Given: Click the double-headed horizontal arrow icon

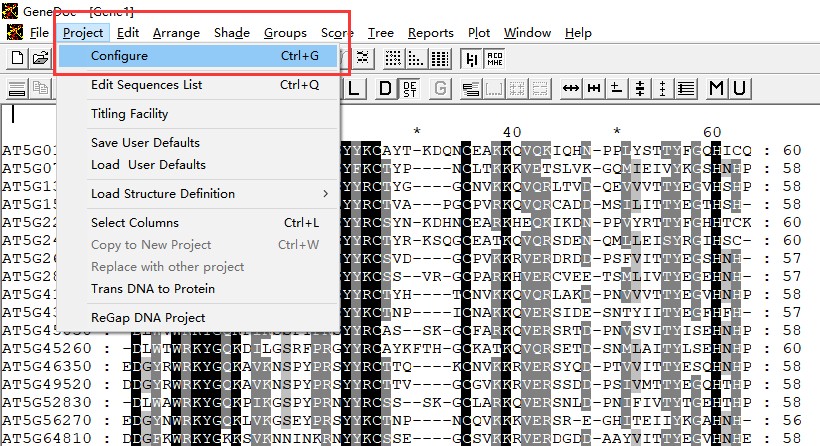Looking at the screenshot, I should (571, 89).
